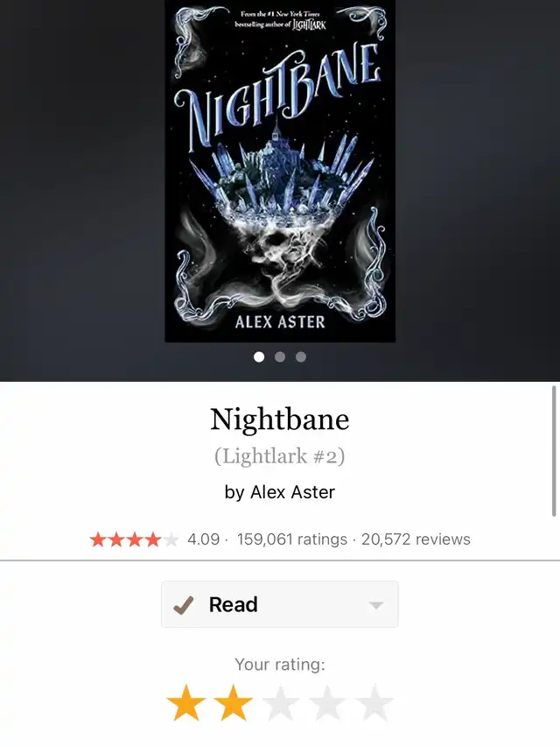
Task: Select the first star in Your rating
Action: (186, 702)
